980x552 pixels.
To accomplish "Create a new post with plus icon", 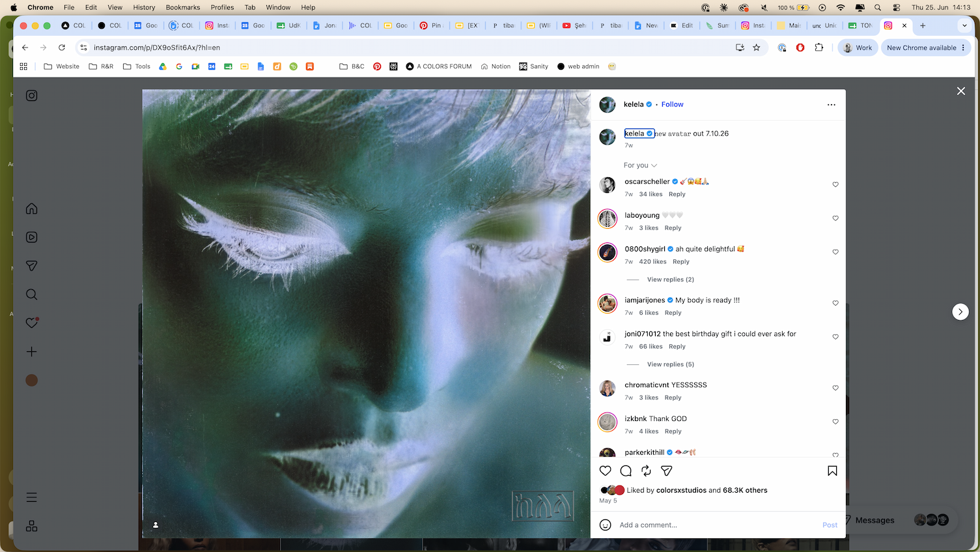I will [x=31, y=352].
